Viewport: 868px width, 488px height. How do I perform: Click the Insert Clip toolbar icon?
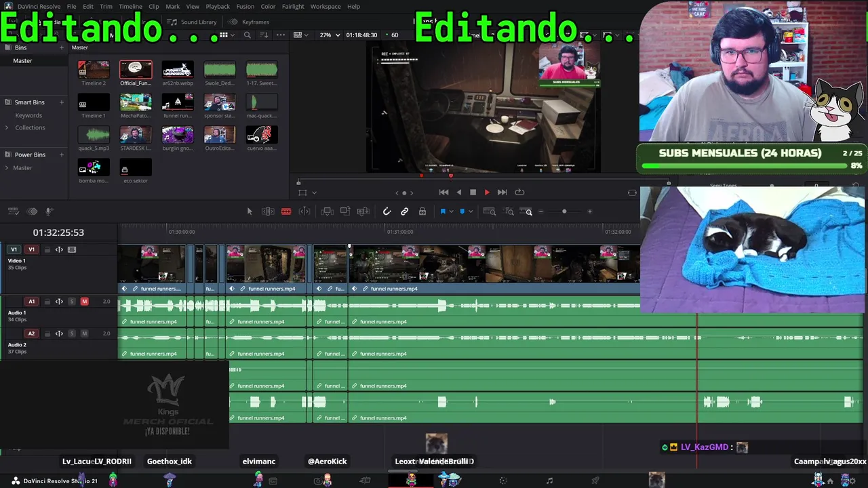coord(327,211)
